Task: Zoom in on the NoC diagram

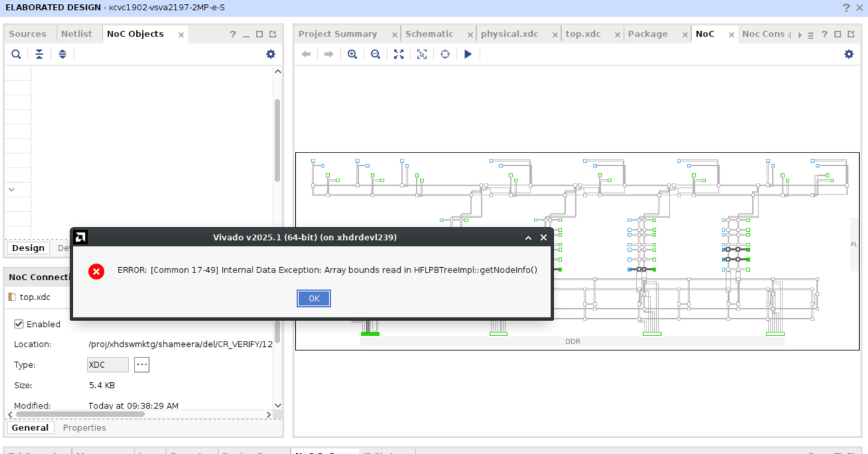Action: (x=352, y=55)
